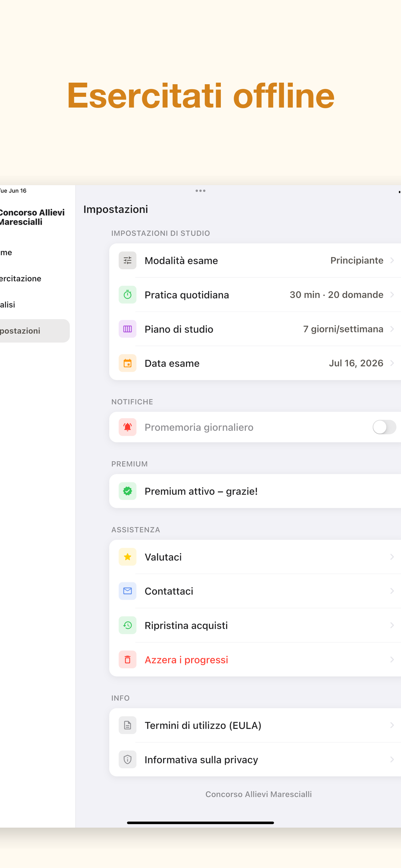Viewport: 401px width, 868px height.
Task: Tap the three-dot multitasking indicator at top
Action: pos(200,191)
